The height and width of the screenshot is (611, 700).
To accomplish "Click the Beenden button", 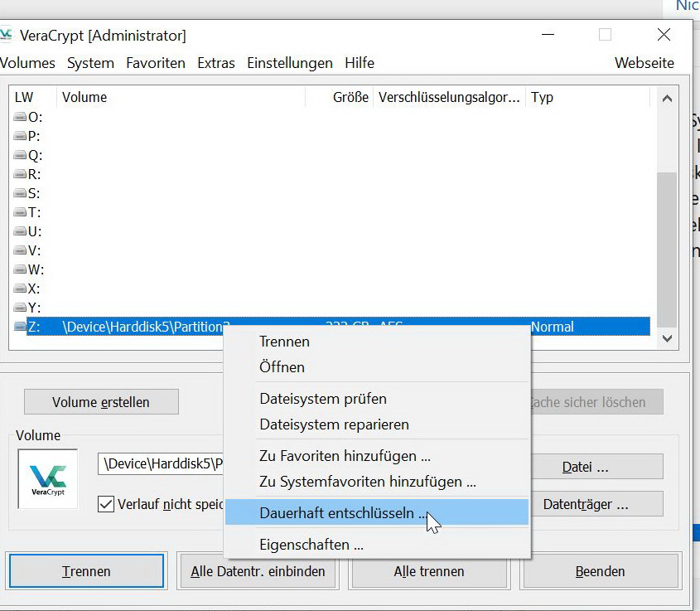I will [601, 571].
